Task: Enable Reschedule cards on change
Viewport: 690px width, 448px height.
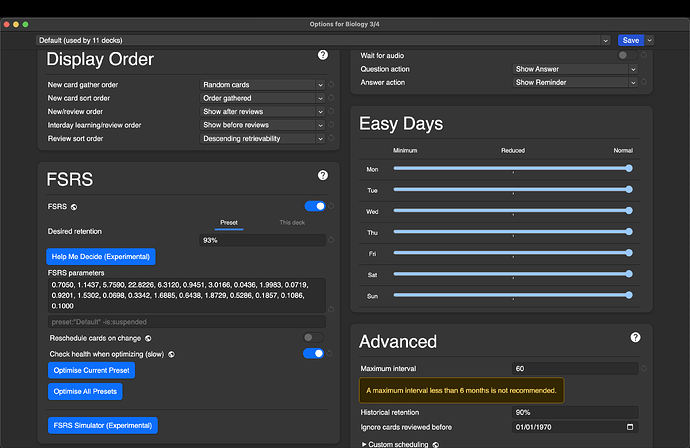Action: (x=314, y=338)
